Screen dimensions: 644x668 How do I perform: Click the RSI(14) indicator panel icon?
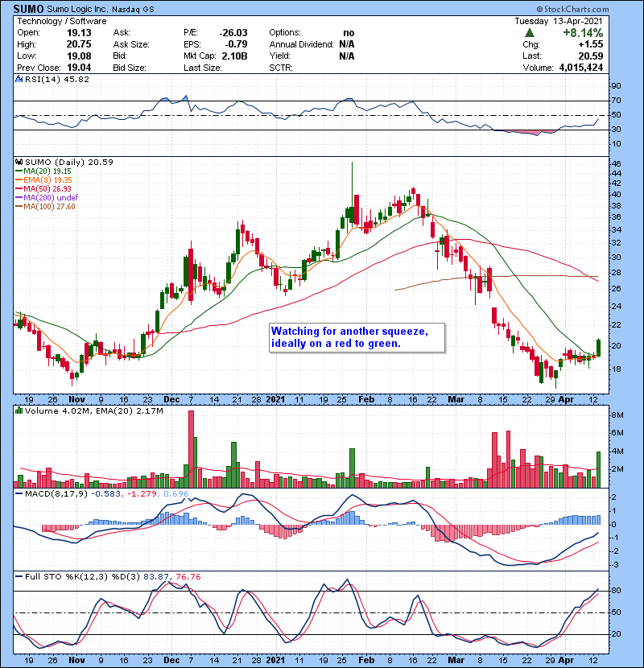[19, 79]
